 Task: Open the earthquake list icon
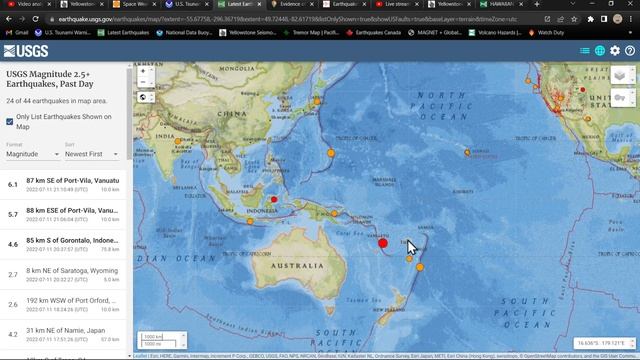click(x=584, y=51)
